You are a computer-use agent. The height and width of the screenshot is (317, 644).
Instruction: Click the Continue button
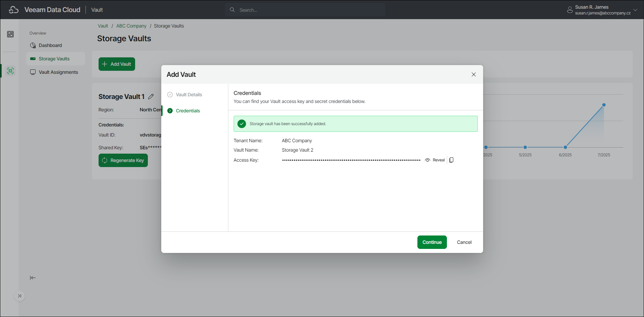tap(432, 242)
